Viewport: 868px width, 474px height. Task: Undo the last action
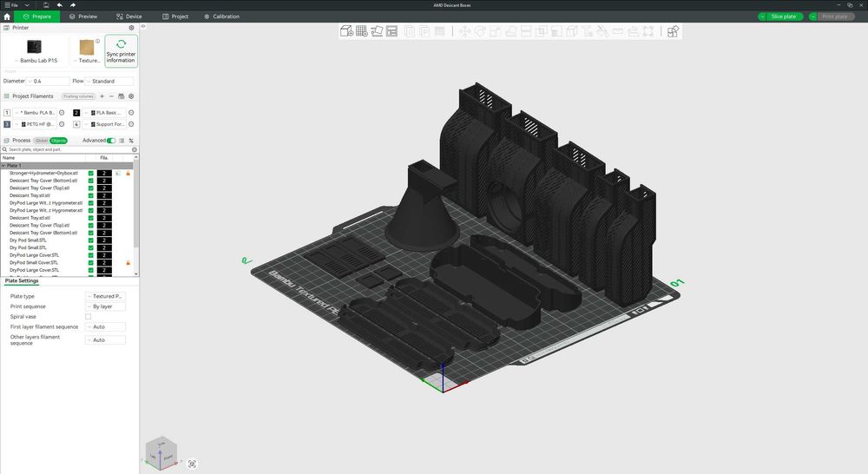(59, 5)
